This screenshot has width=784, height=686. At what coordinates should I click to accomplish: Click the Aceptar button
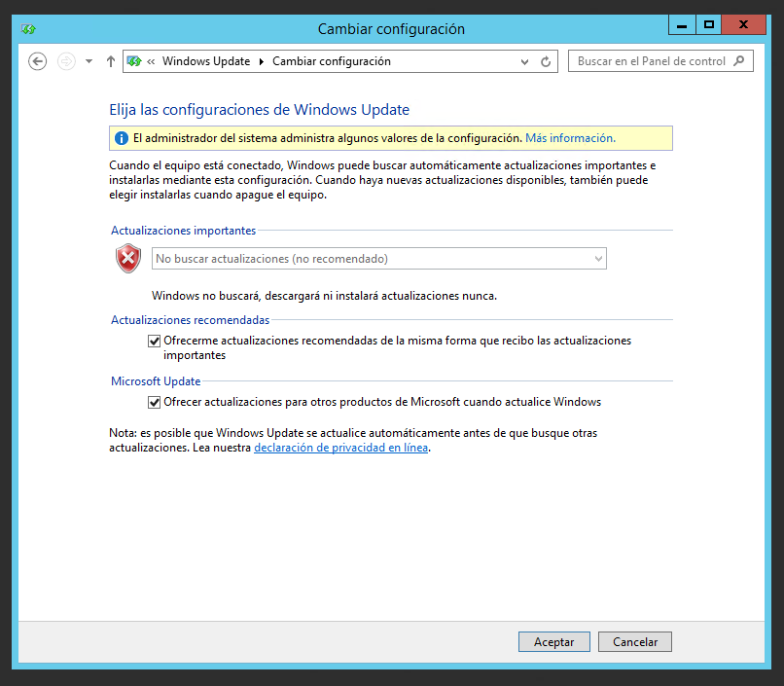pyautogui.click(x=554, y=642)
